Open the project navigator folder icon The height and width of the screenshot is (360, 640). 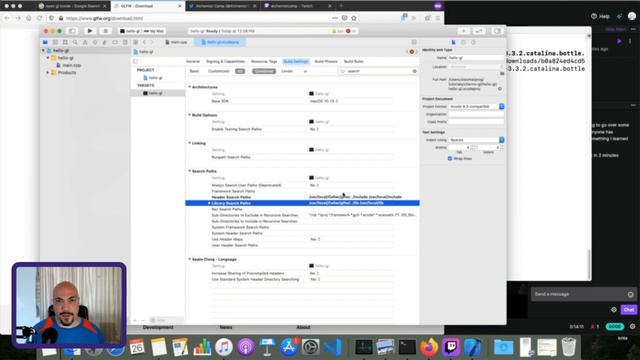(45, 42)
